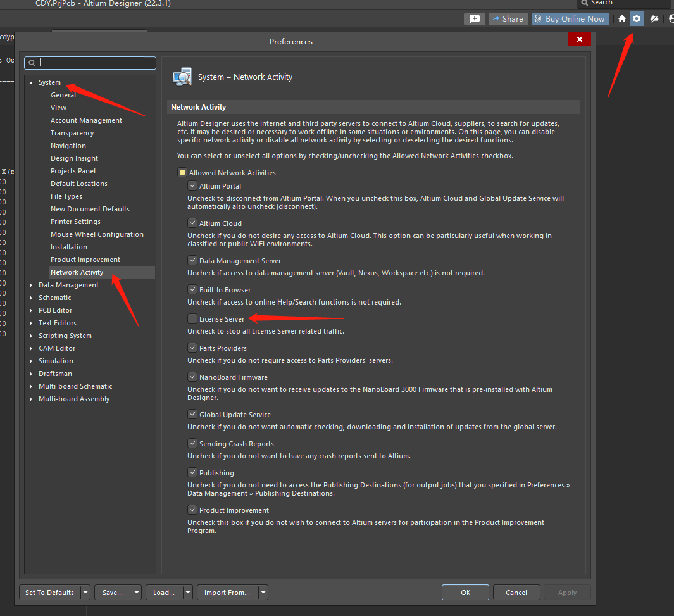Screen dimensions: 674x616
Task: Toggle Allowed Network Activities checkbox
Action: click(x=182, y=172)
